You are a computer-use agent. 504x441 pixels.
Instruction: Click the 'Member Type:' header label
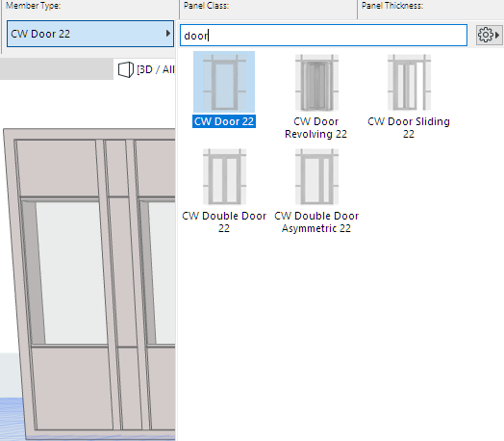click(33, 6)
